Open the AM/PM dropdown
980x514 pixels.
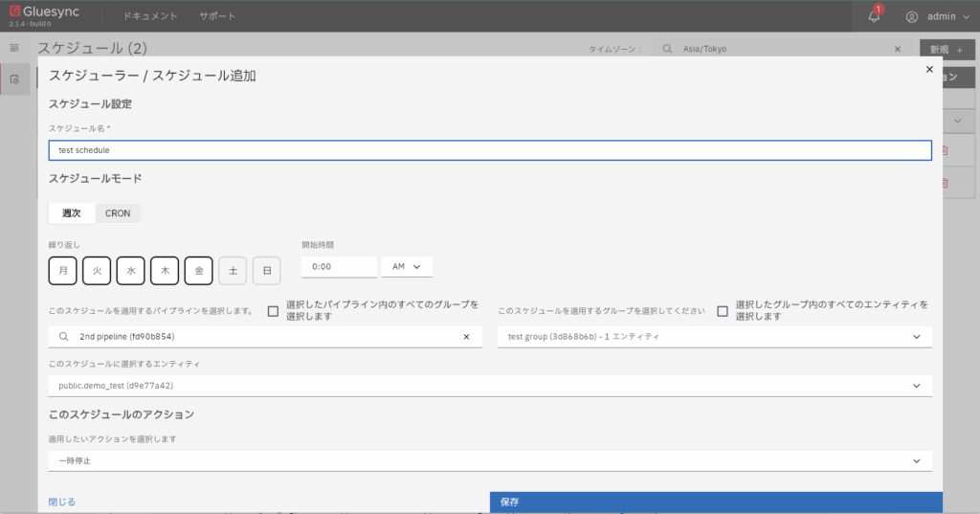pos(407,267)
